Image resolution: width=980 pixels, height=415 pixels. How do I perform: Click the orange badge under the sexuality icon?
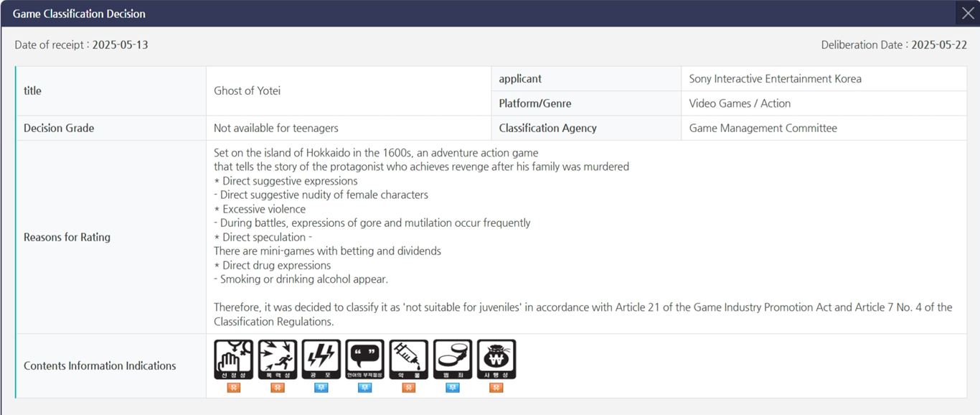tap(234, 388)
